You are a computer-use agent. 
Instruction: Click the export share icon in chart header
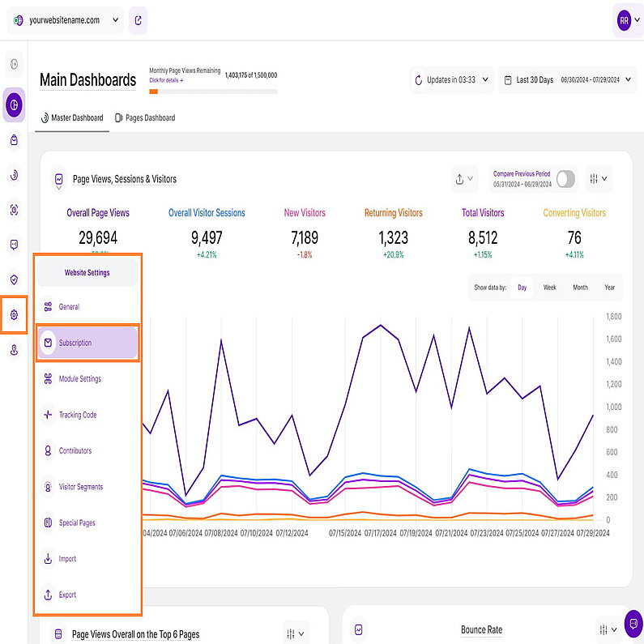(x=465, y=179)
